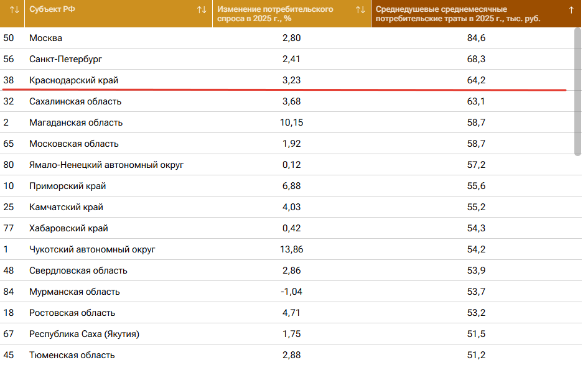
Task: Select Мурманская область cell
Action: 75,292
